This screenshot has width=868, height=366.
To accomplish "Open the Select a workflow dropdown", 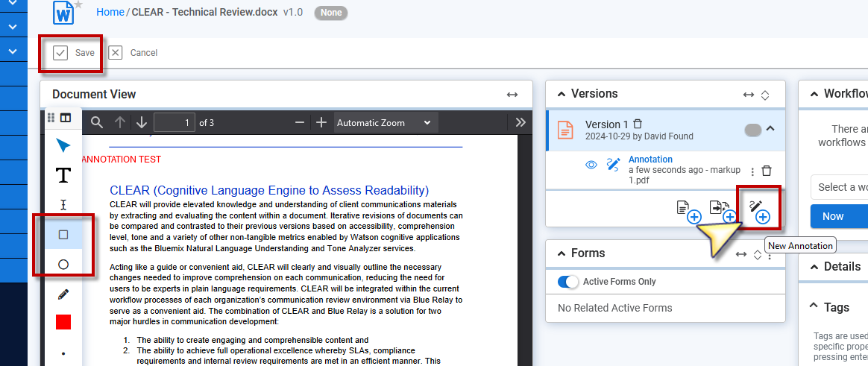I will tap(839, 187).
